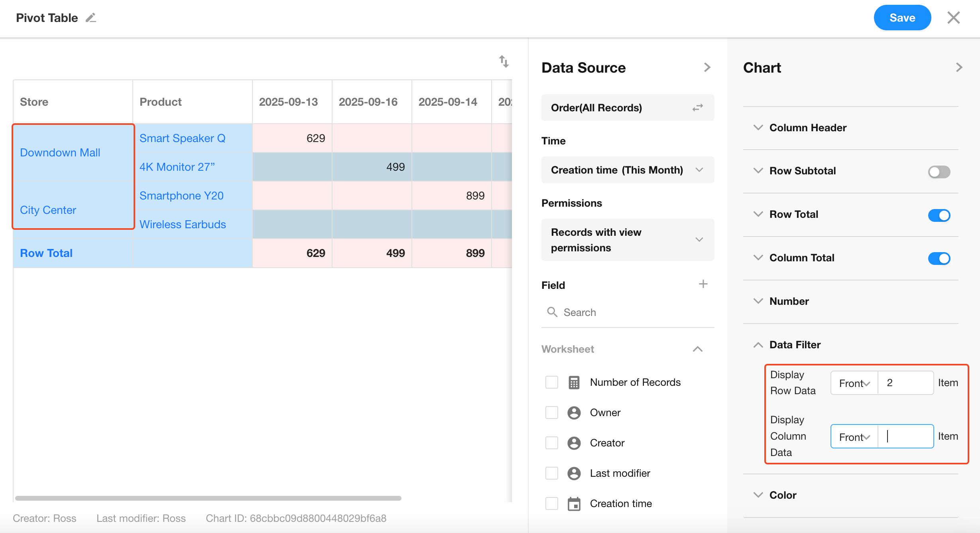Open the Records with view permissions dropdown
980x533 pixels.
627,240
